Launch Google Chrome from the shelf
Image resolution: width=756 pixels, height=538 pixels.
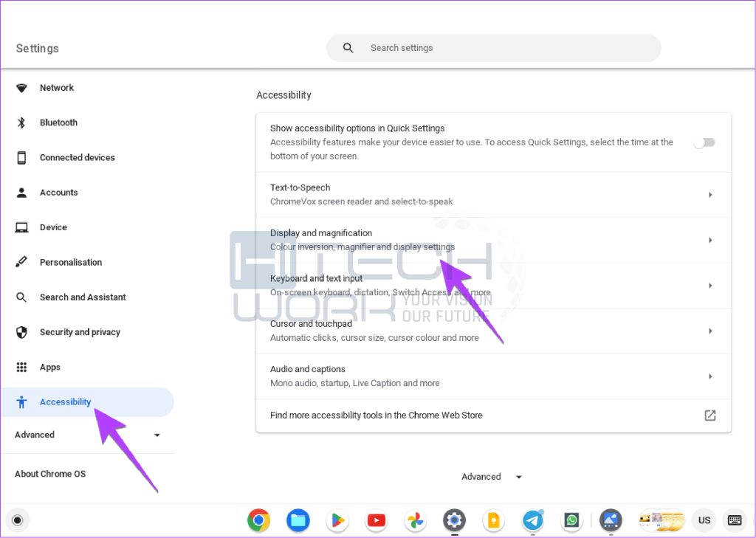[x=259, y=520]
